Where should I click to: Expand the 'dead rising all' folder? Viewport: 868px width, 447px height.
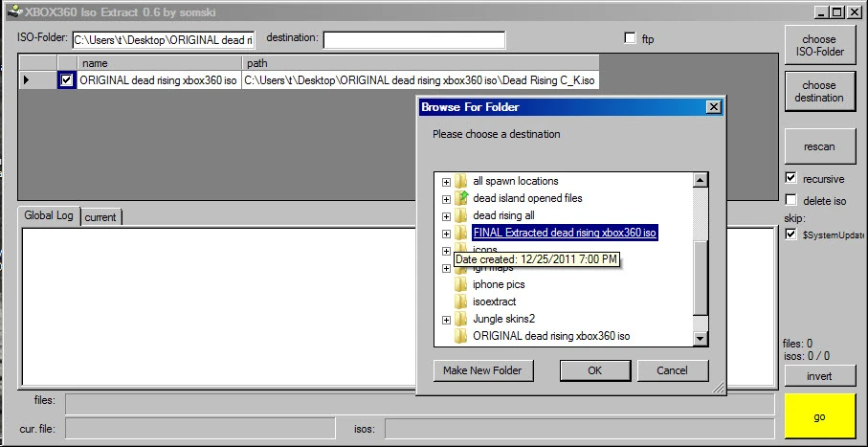446,216
